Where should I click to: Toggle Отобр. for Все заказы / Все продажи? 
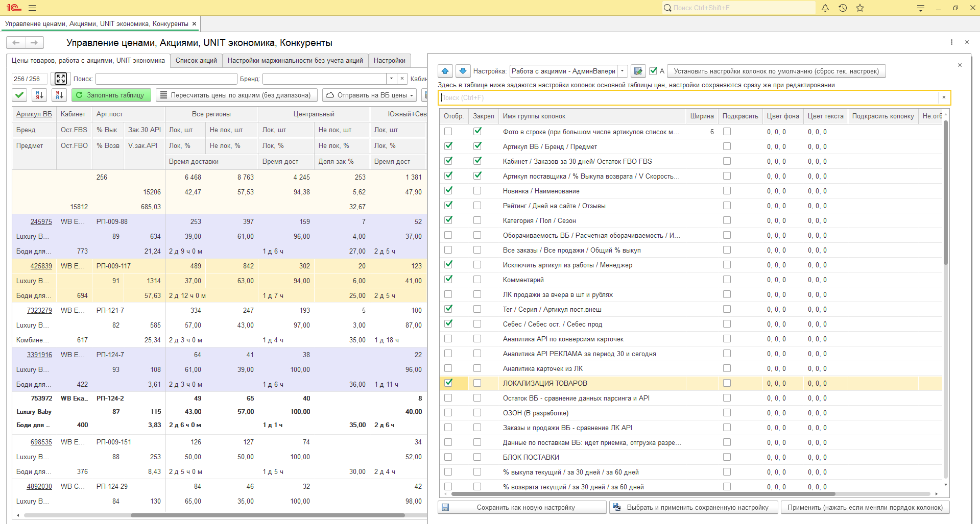[x=448, y=250]
